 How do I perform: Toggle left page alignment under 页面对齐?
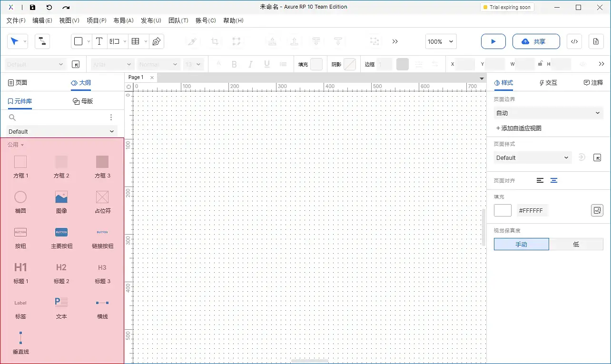[x=540, y=180]
